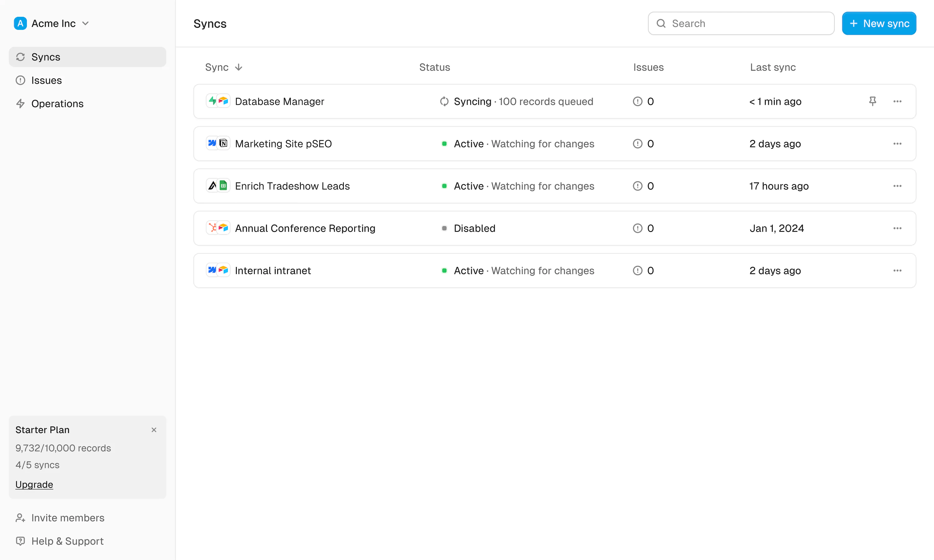934x560 pixels.
Task: Click the Issues column header
Action: [648, 67]
